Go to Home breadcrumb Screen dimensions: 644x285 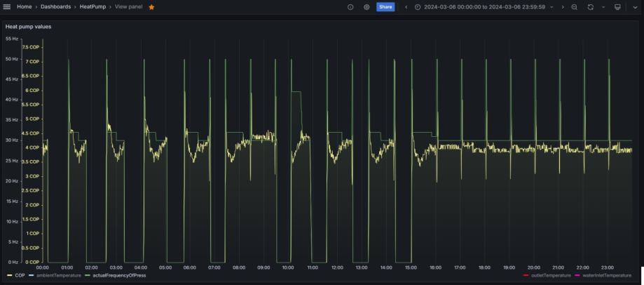click(24, 7)
